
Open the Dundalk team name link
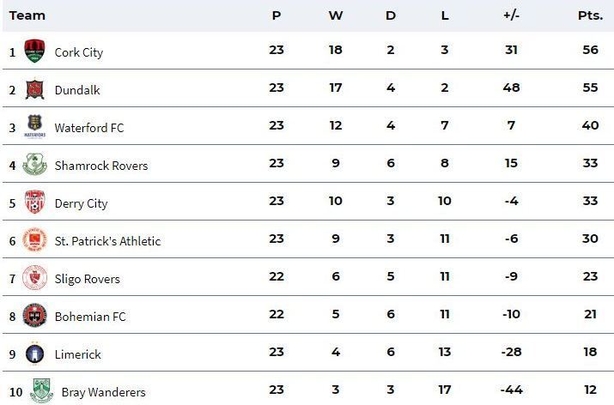coord(77,90)
